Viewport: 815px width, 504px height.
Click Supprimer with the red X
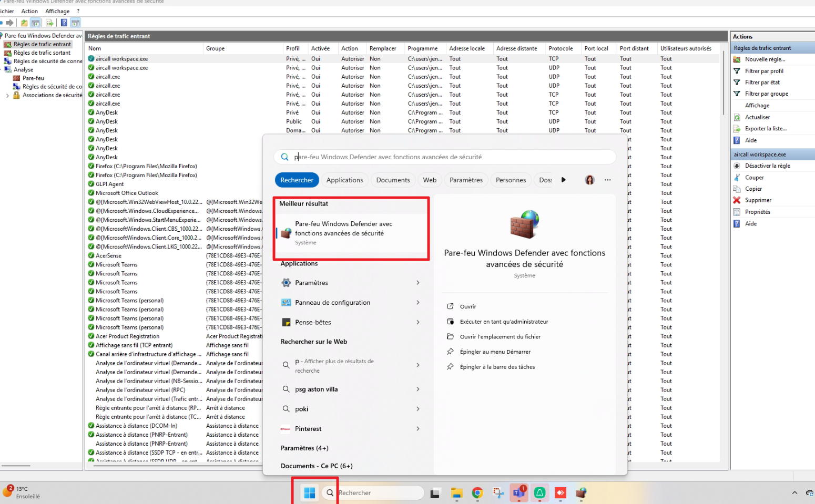point(758,200)
